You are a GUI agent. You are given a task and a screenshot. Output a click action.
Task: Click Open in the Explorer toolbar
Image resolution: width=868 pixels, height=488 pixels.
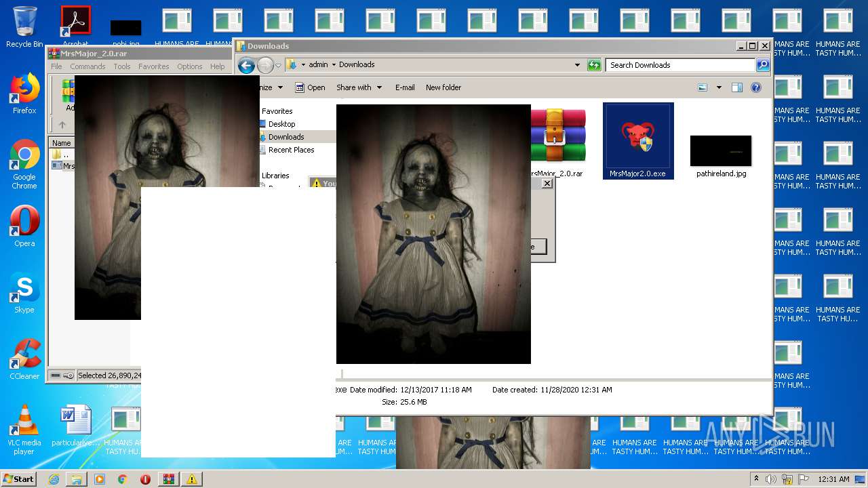pos(310,87)
